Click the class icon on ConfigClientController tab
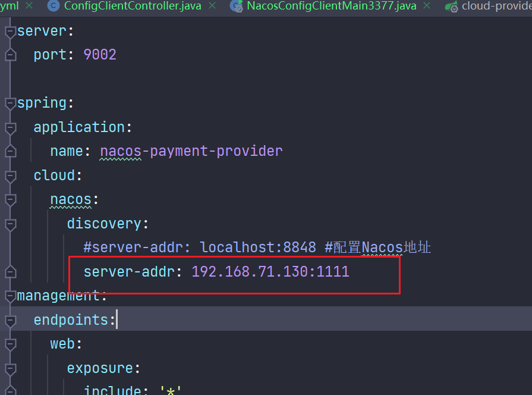The width and height of the screenshot is (532, 395). coord(53,6)
